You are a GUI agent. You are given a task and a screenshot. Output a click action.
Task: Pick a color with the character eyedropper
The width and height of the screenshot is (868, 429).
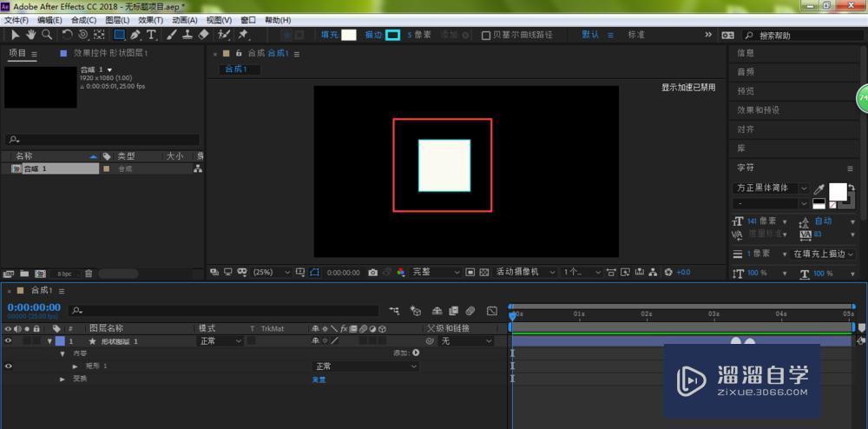tap(819, 188)
